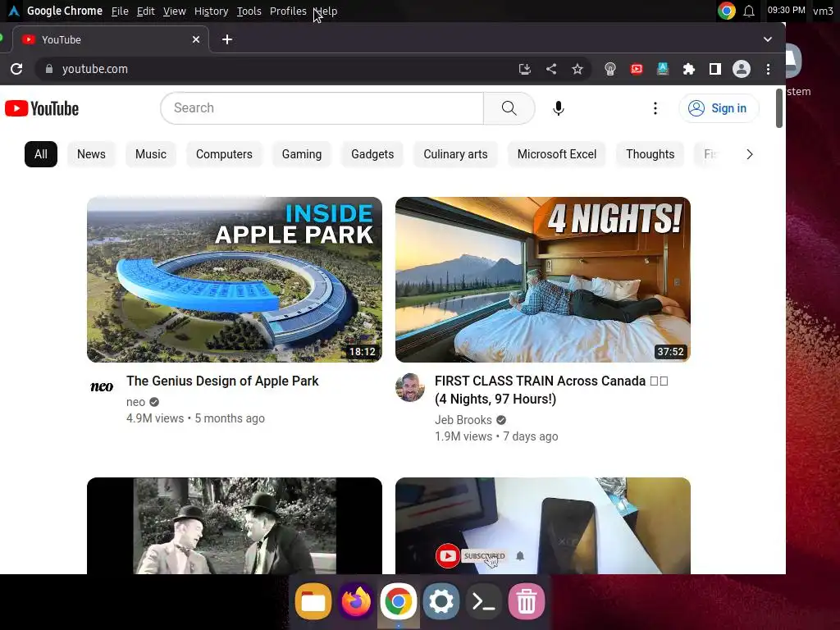Screen dimensions: 840x630
Task: Click the red video extension icon
Action: (x=637, y=69)
